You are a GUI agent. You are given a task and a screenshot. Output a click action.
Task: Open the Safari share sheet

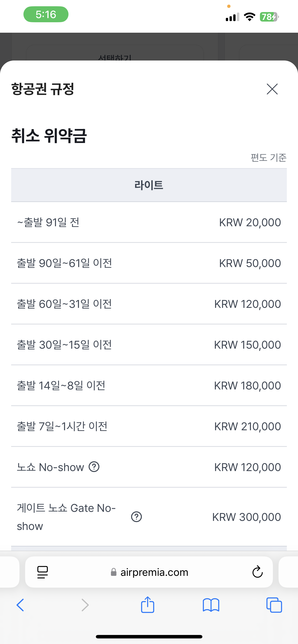[148, 605]
